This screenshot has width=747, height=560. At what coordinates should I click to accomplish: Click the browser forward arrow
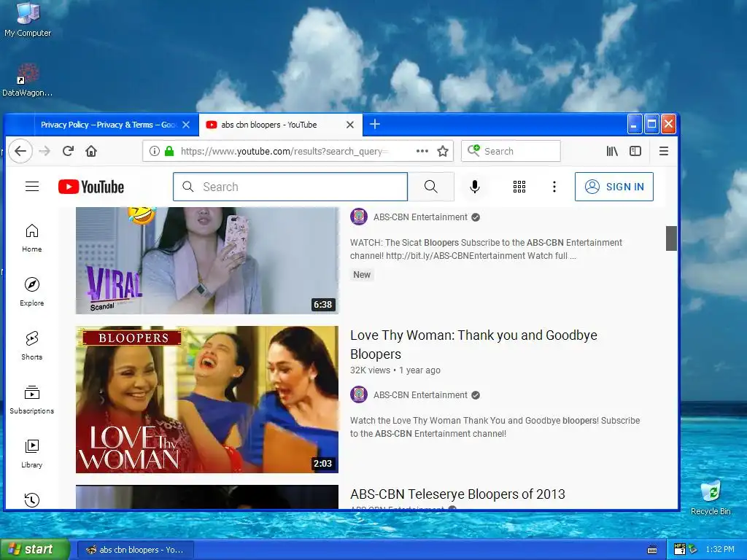[x=44, y=151]
